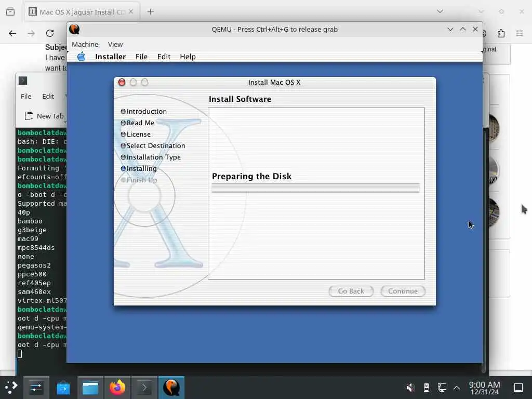Select the Introduction step in the installer
The width and height of the screenshot is (532, 399).
click(x=144, y=112)
